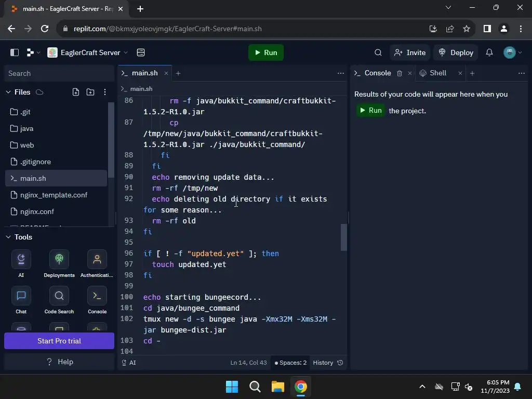Create a new folder with the folder icon

click(90, 92)
